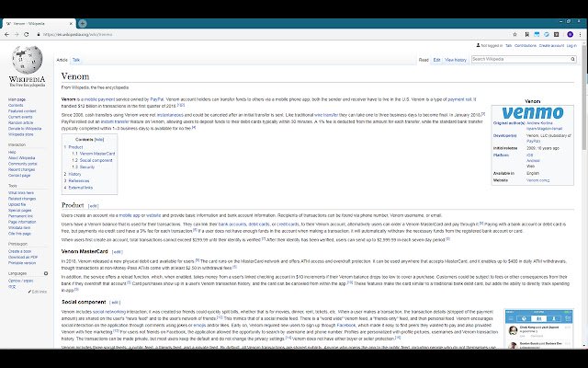Open the language settings gear icon
The height and width of the screenshot is (368, 588).
tap(46, 273)
